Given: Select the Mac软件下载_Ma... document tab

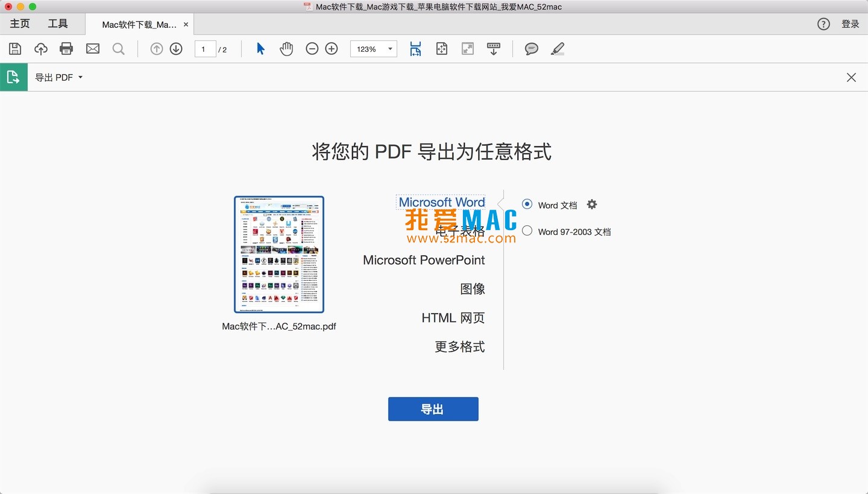Looking at the screenshot, I should point(139,25).
